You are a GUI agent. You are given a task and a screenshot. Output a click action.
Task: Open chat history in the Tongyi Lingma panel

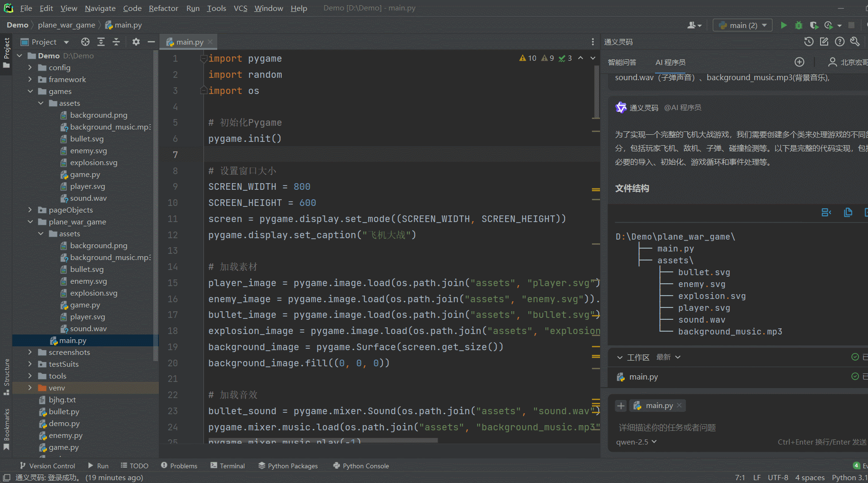coord(809,42)
